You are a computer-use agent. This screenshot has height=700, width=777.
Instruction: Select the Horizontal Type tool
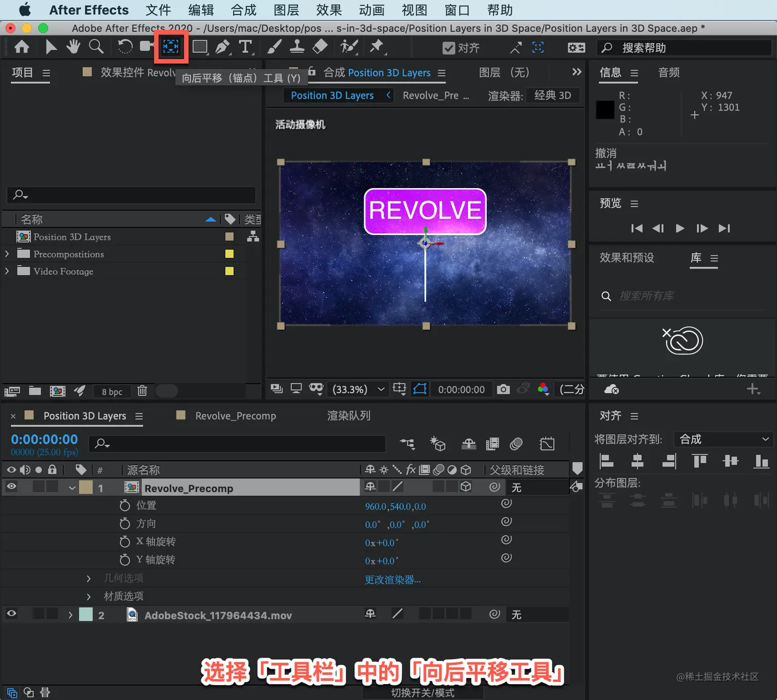tap(246, 47)
